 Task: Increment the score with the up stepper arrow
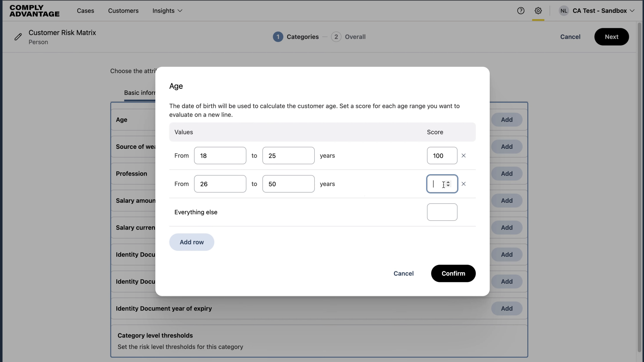click(x=449, y=182)
